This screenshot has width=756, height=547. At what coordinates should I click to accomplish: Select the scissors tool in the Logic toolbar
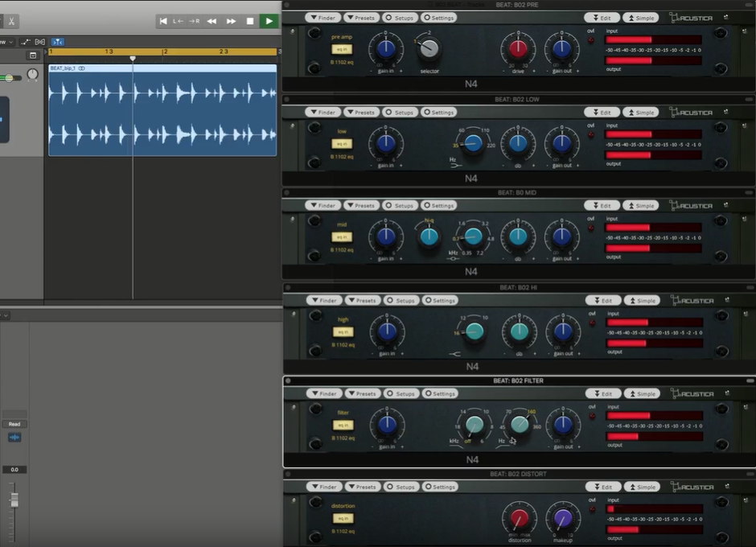pos(11,21)
